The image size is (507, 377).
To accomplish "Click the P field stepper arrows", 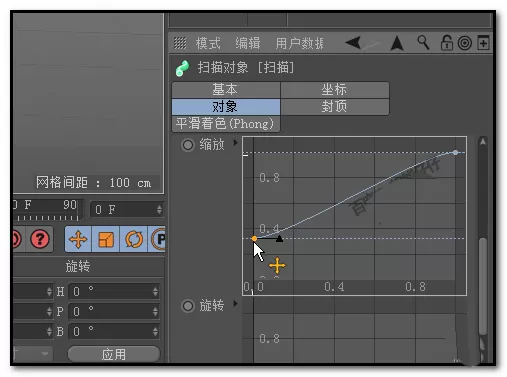I will tap(155, 312).
